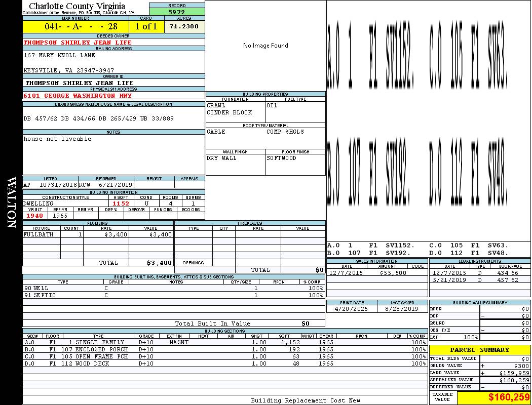Click reviewed date RCW 6/21/2019

pos(105,185)
